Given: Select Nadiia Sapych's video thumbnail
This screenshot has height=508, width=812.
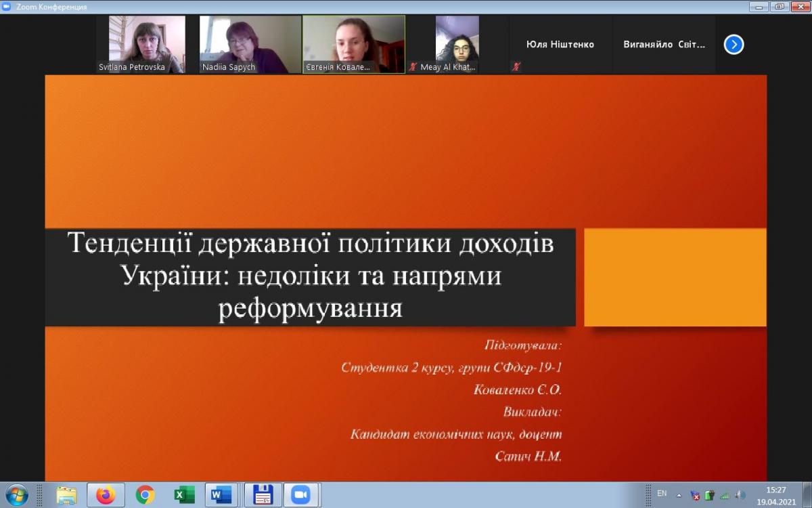Looking at the screenshot, I should point(250,44).
